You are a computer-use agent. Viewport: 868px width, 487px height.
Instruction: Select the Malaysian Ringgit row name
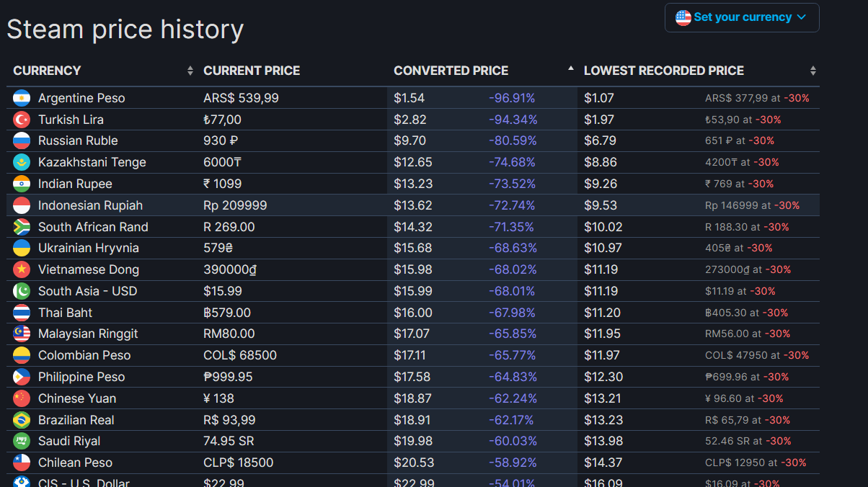pyautogui.click(x=88, y=334)
